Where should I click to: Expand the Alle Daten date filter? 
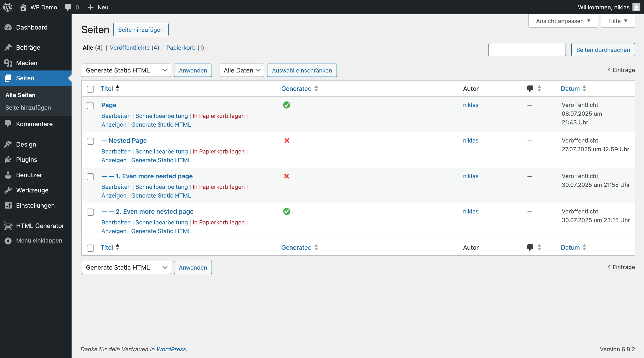241,70
